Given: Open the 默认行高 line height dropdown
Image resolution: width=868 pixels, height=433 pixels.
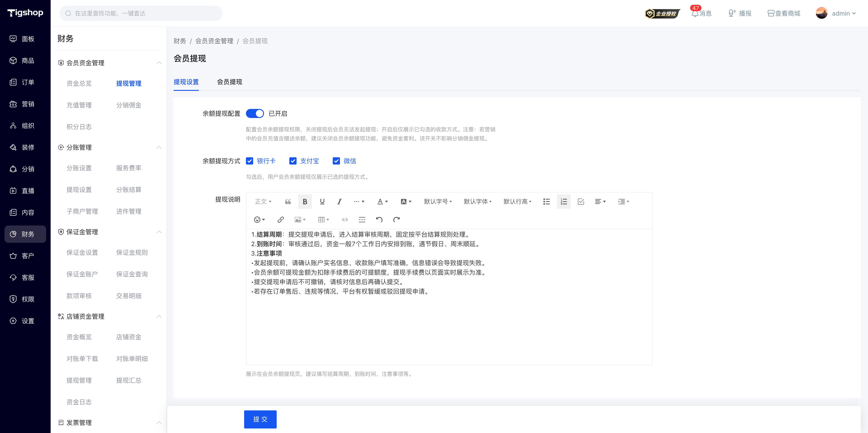Looking at the screenshot, I should pos(517,202).
